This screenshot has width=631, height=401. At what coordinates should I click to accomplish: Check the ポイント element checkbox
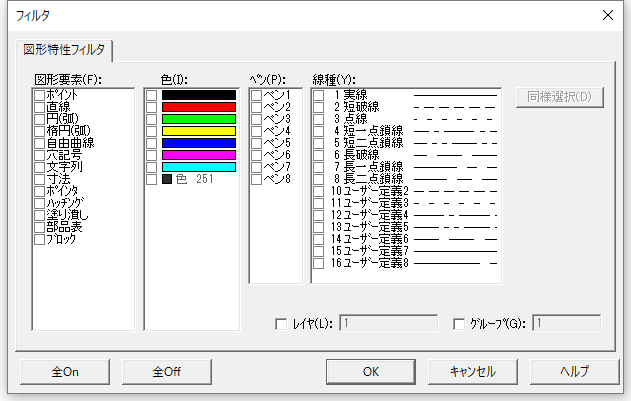(x=39, y=94)
